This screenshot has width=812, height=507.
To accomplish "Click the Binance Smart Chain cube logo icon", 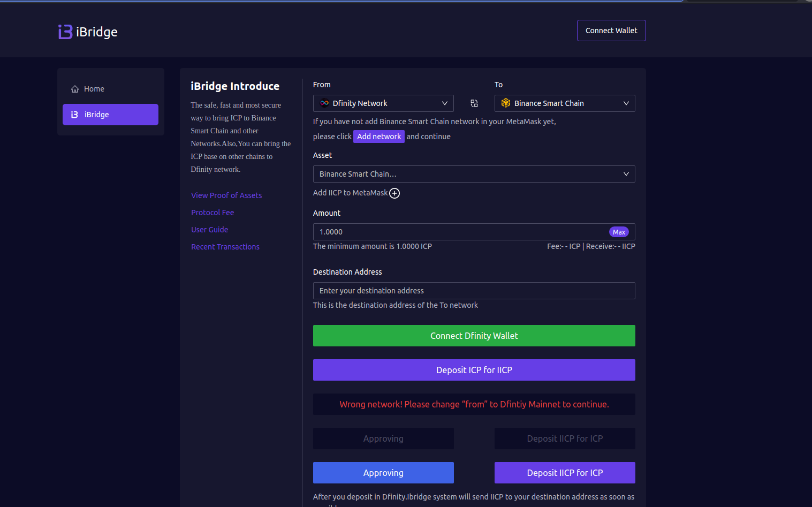I will (x=506, y=103).
